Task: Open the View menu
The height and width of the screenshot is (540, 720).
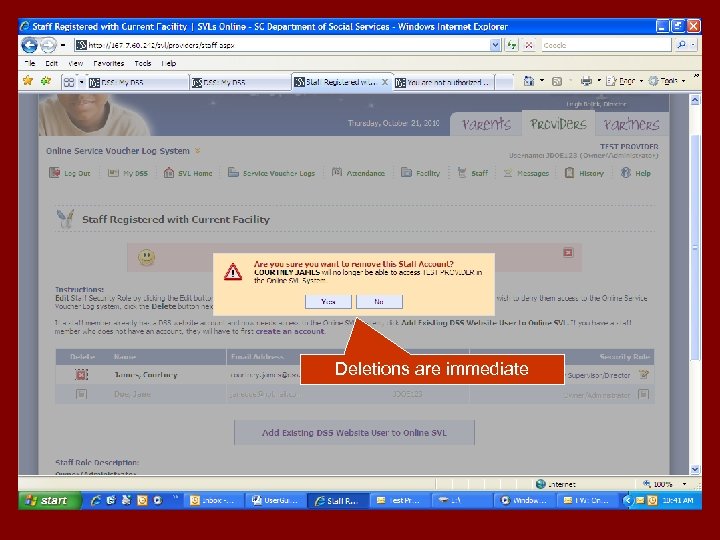Action: [75, 63]
